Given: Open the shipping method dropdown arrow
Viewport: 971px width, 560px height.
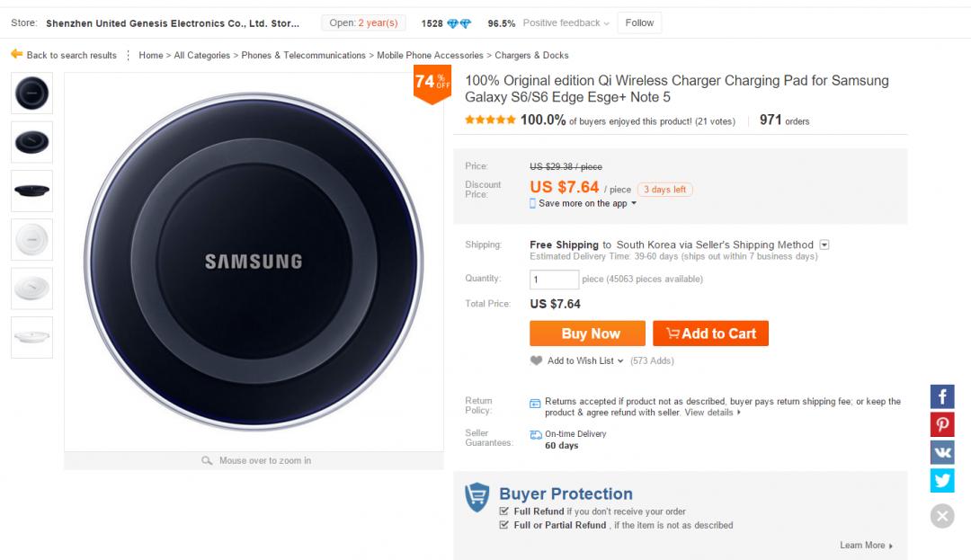Looking at the screenshot, I should (824, 244).
